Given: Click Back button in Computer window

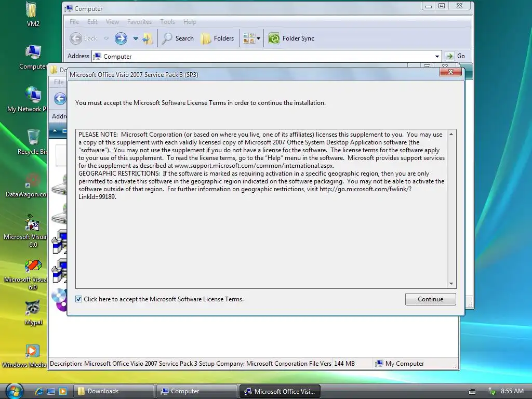Looking at the screenshot, I should (84, 38).
